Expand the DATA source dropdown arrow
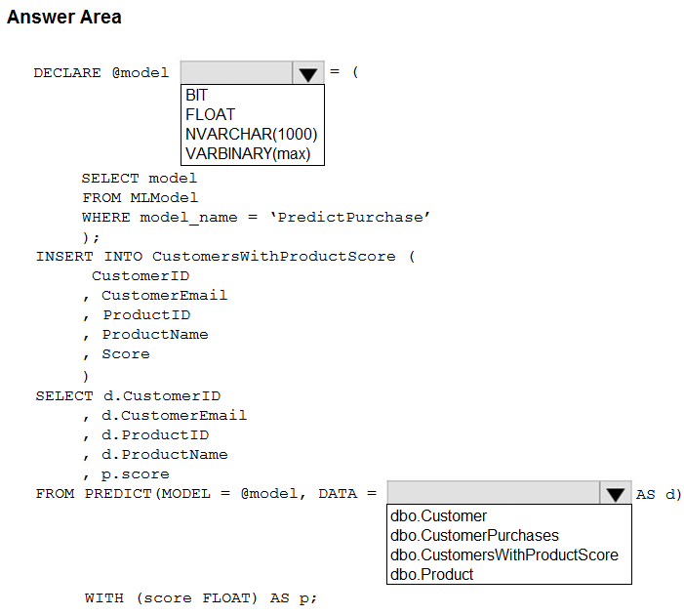684x616 pixels. (x=614, y=494)
